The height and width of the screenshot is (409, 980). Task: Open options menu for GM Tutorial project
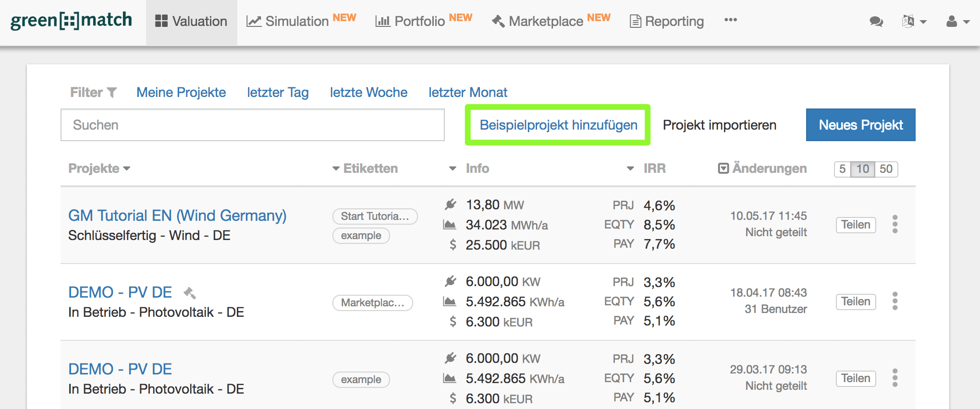[894, 224]
